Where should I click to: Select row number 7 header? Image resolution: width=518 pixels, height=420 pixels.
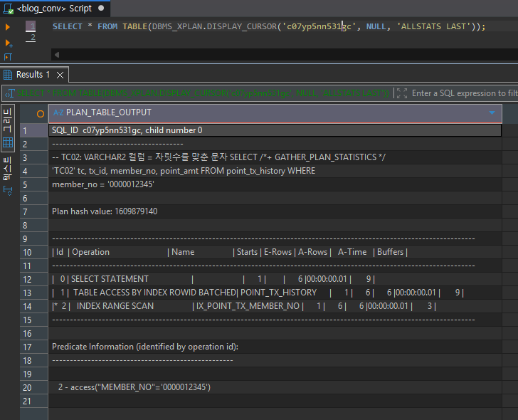[x=33, y=212]
